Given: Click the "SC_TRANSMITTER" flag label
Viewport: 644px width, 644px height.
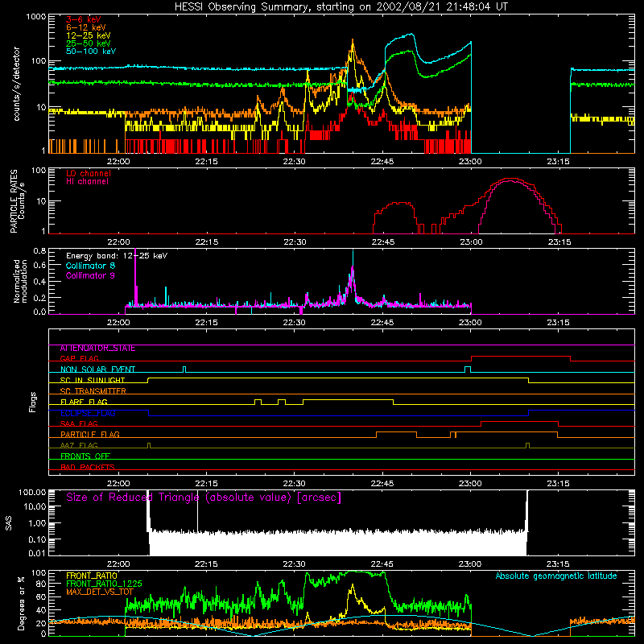Looking at the screenshot, I should (93, 391).
